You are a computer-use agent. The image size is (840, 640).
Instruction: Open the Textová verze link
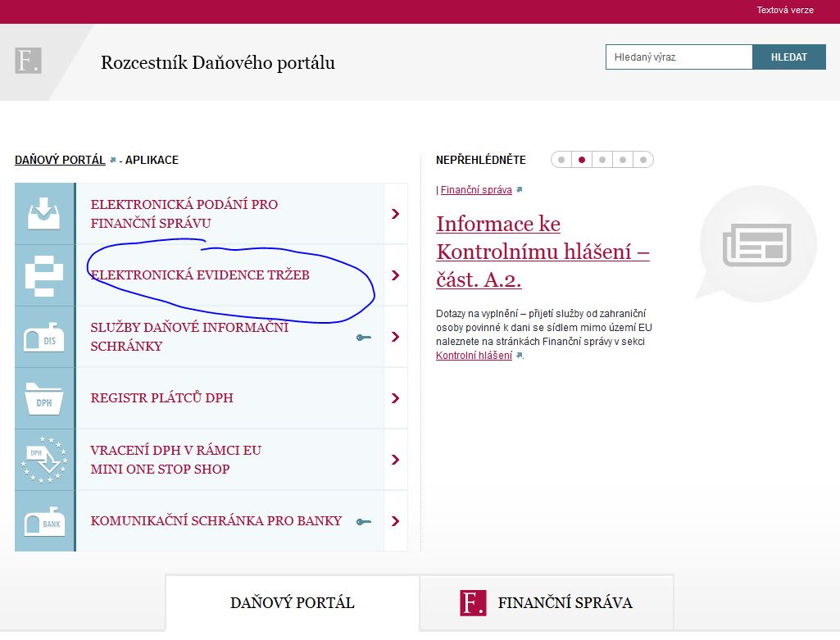784,11
